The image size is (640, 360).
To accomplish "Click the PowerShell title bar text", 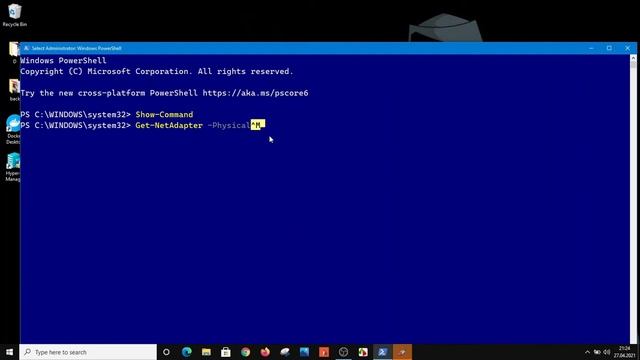I will 76,48.
